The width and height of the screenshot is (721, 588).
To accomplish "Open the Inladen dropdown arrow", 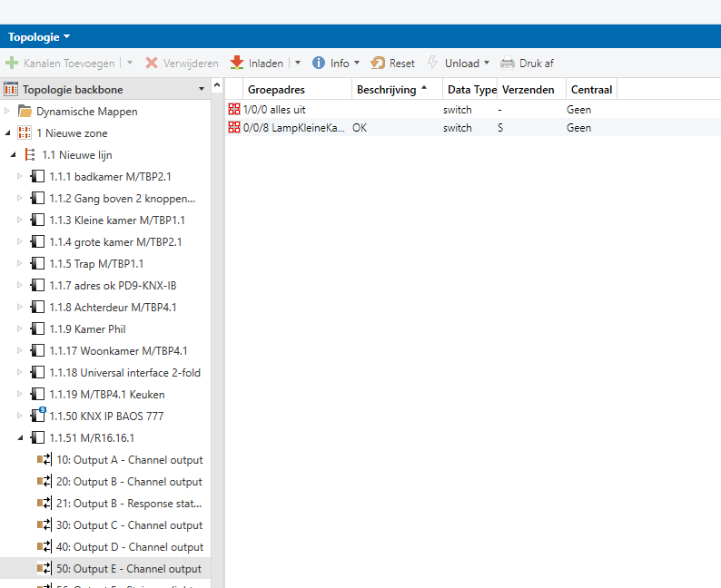I will (298, 64).
